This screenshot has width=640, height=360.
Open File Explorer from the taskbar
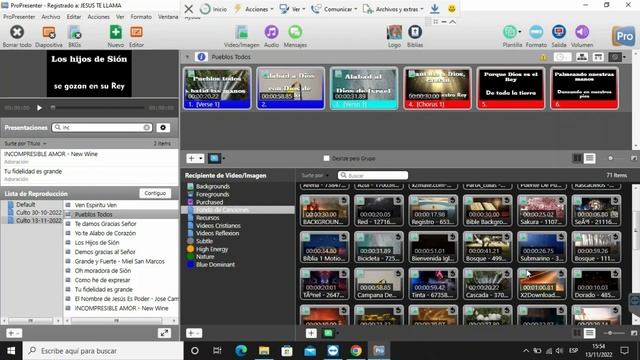(x=264, y=351)
